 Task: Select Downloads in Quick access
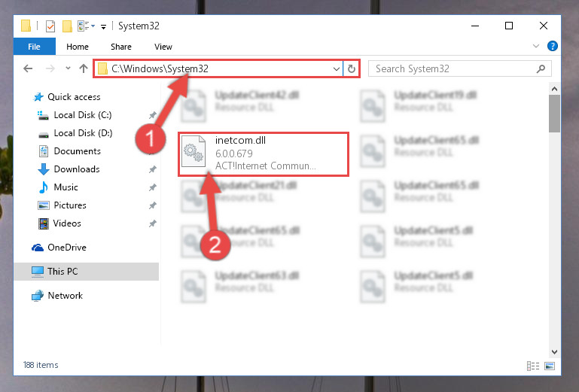[77, 169]
